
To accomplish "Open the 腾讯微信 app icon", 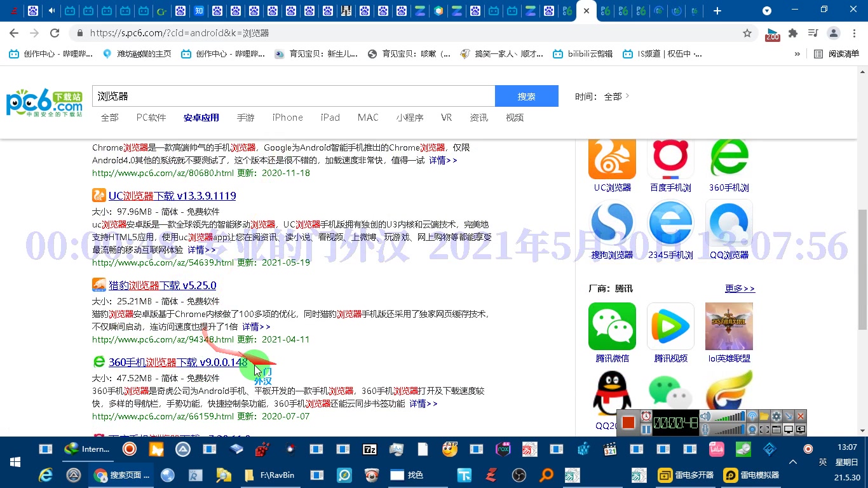I will [612, 326].
